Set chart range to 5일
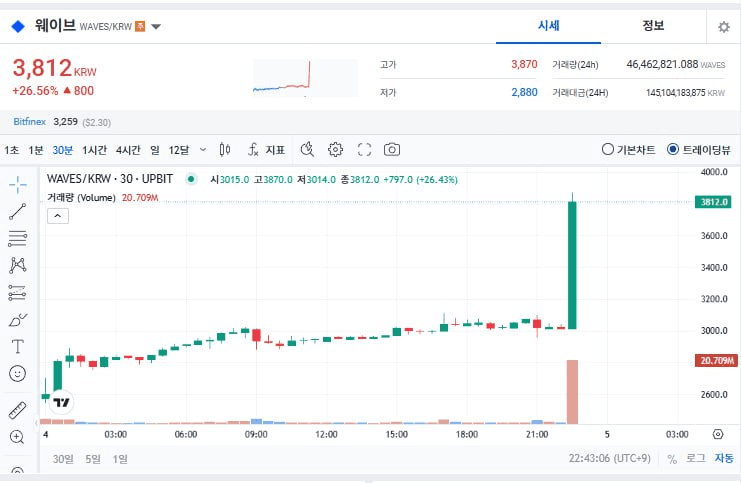Viewport: 741px width, 483px height. [93, 459]
